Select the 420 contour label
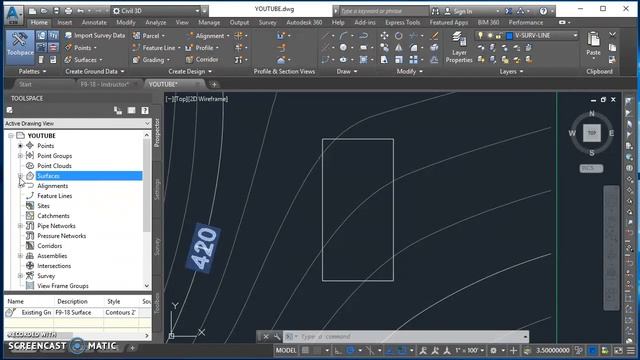 click(x=203, y=248)
